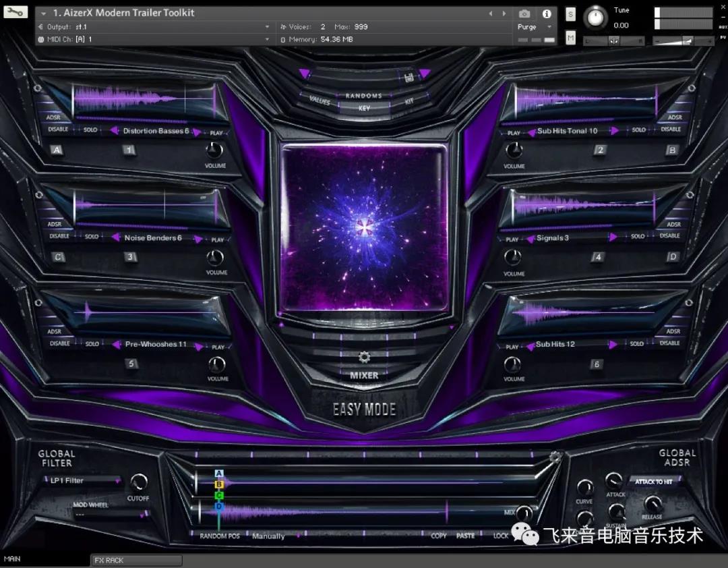Adjust the Noise Benders 6 volume knob

(x=214, y=258)
